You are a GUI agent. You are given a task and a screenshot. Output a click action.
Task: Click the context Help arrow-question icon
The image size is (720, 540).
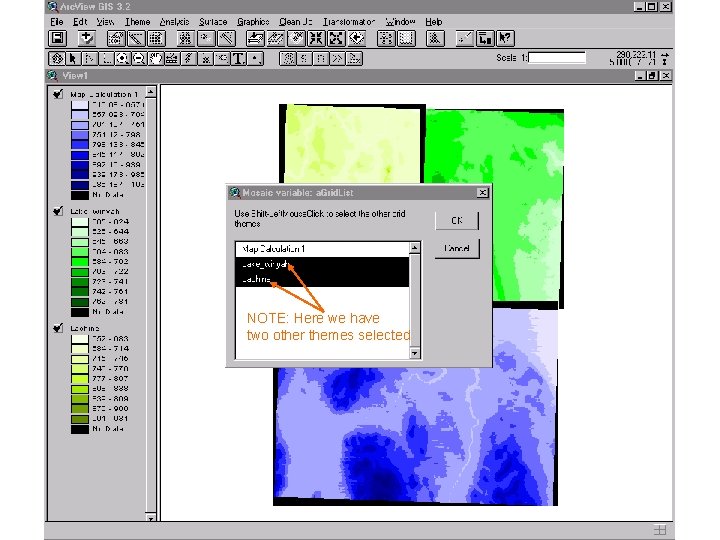tap(505, 38)
